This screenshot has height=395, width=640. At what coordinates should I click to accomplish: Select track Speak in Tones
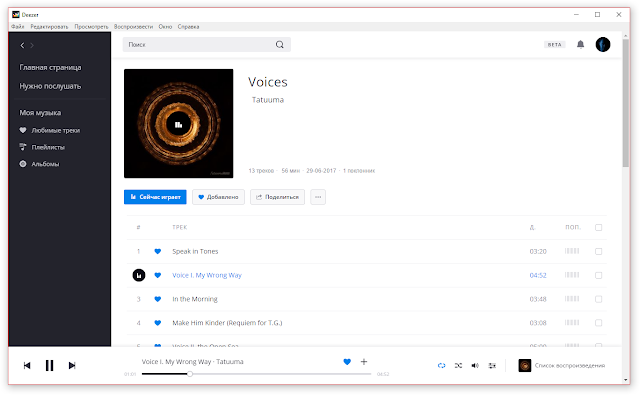tap(195, 251)
